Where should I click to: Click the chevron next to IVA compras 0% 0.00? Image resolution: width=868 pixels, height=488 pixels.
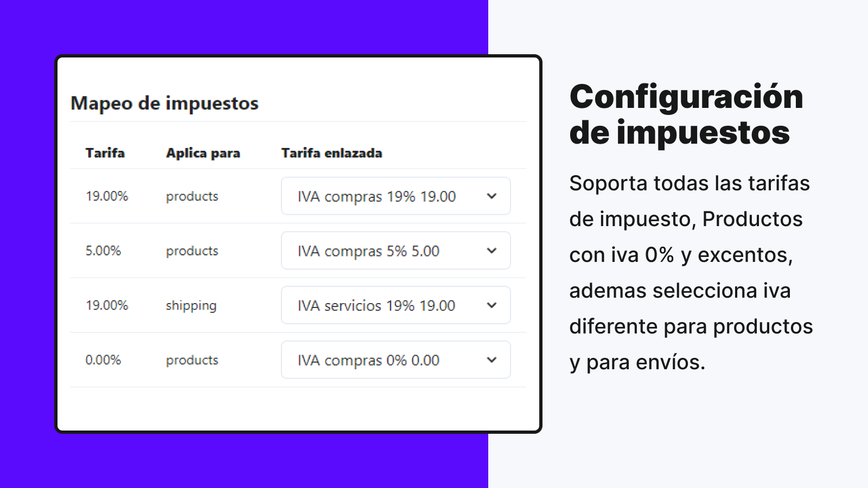[491, 359]
